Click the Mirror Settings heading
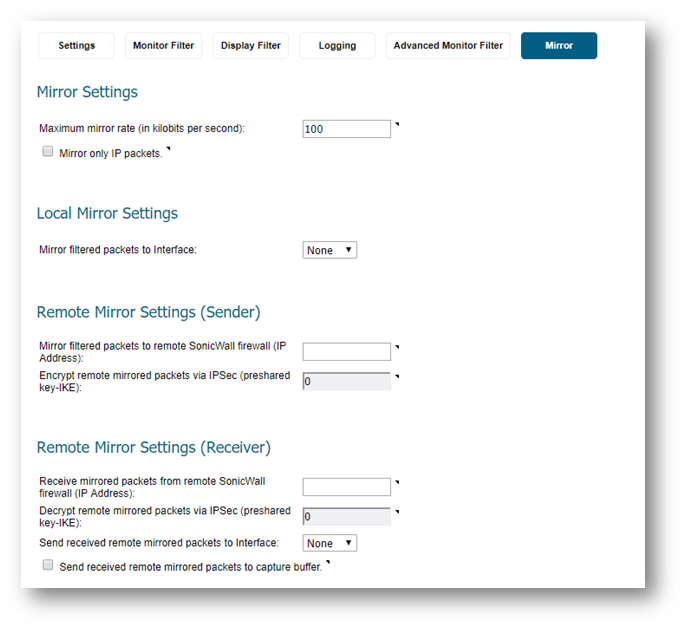This screenshot has height=630, width=687. coord(87,92)
